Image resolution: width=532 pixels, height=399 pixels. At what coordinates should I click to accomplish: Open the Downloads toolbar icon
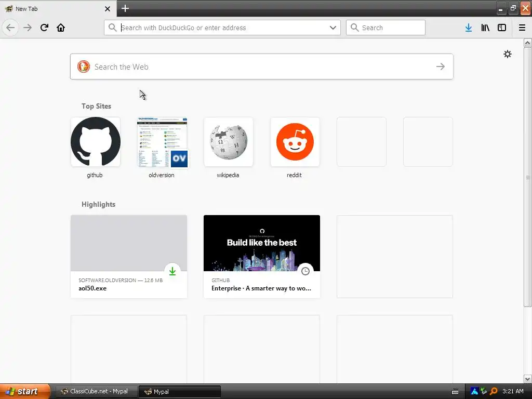(469, 28)
